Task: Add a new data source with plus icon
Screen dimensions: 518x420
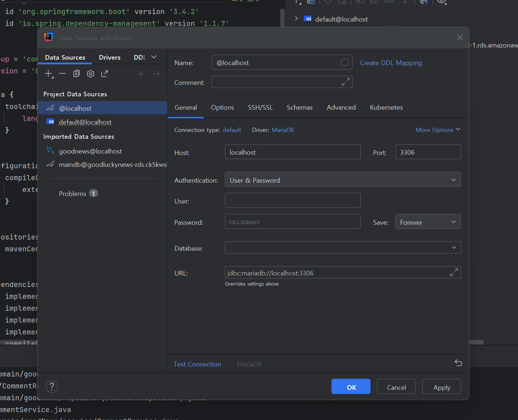Action: point(49,74)
